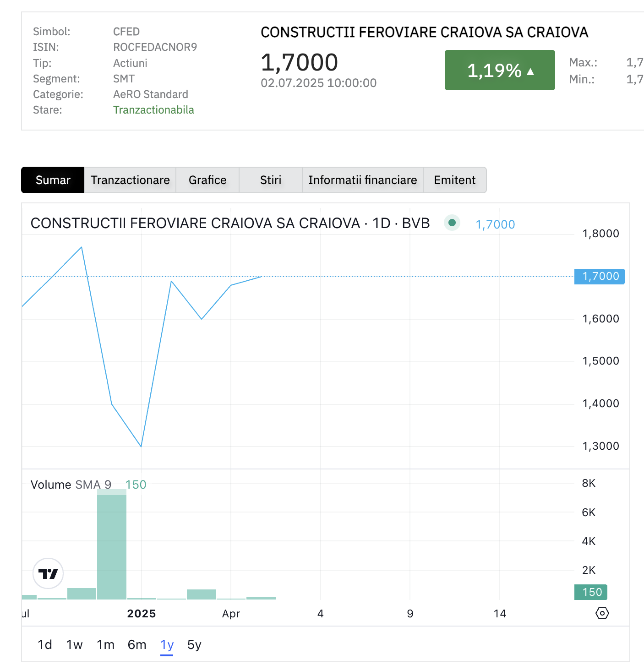Screen dimensions: 644x665
Task: Click the 1,3000 price axis label
Action: tap(600, 446)
